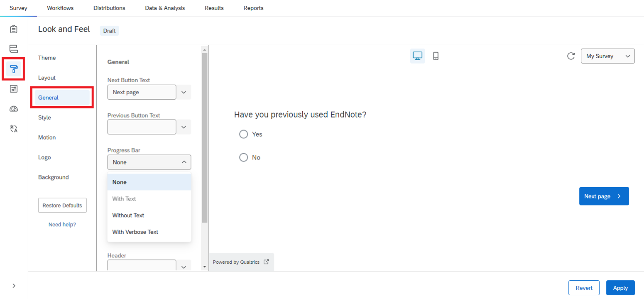Open Survey options sliders icon
Image resolution: width=644 pixels, height=299 pixels.
(14, 89)
